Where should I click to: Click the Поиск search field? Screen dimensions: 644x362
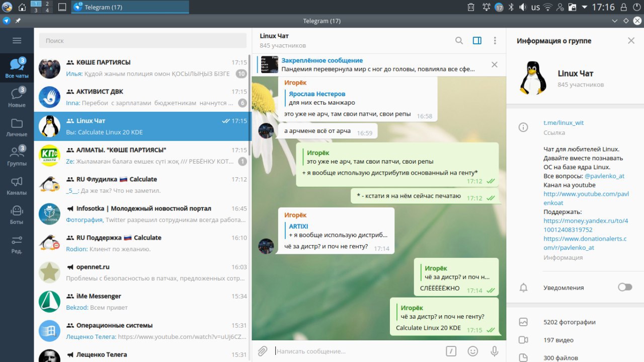pos(143,41)
